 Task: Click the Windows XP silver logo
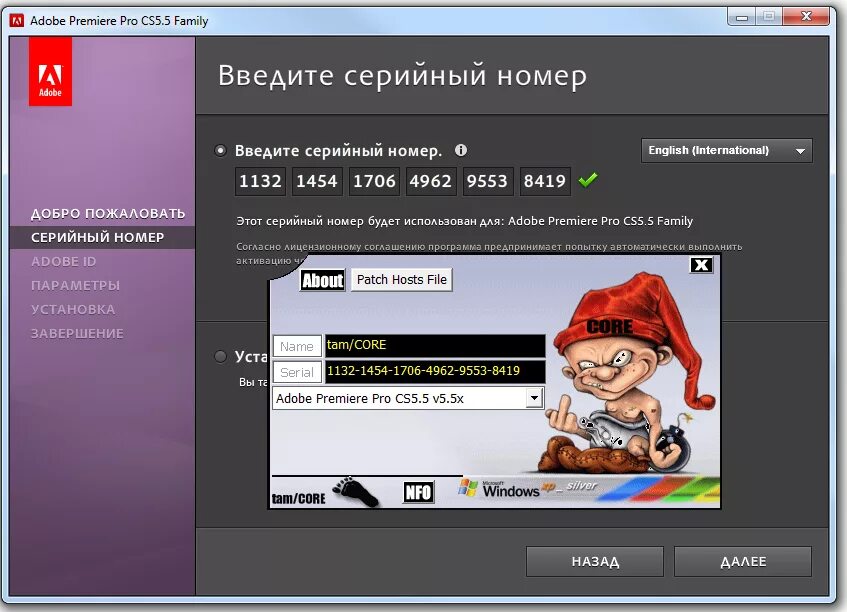(x=528, y=489)
